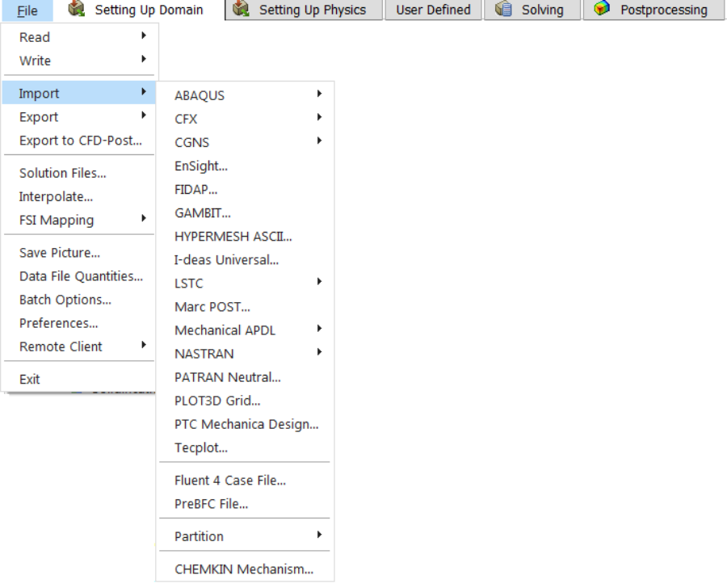
Task: Import an EnSight file
Action: click(x=245, y=166)
